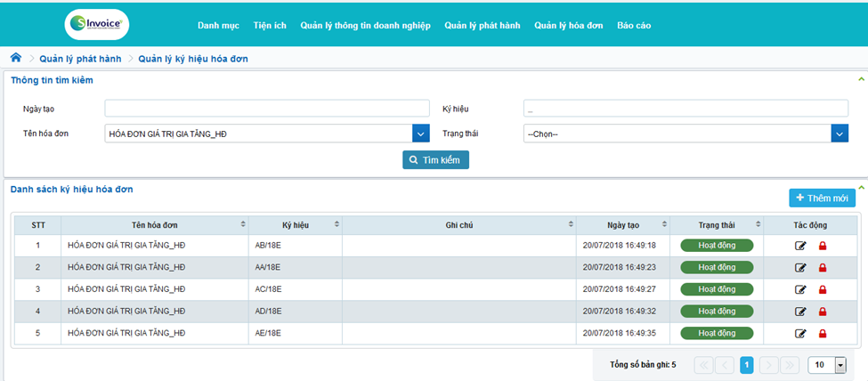
Task: Open the page size dropdown showing 10
Action: coord(839,365)
